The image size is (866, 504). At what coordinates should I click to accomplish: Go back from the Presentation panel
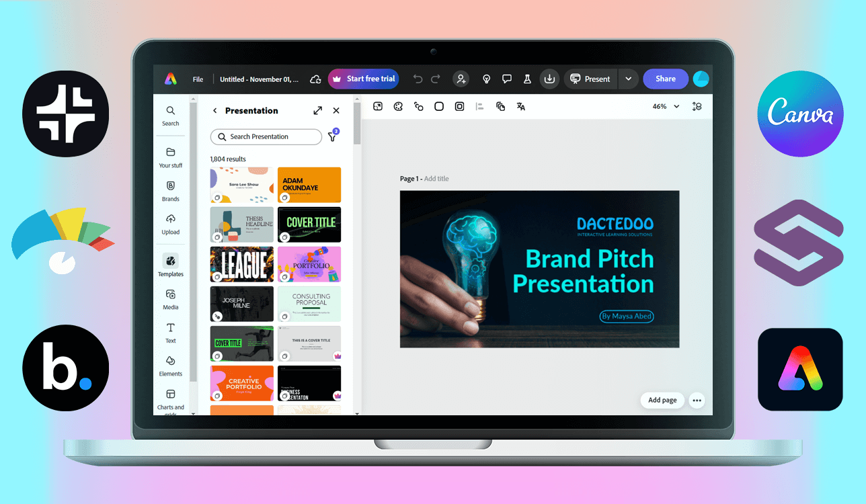215,111
